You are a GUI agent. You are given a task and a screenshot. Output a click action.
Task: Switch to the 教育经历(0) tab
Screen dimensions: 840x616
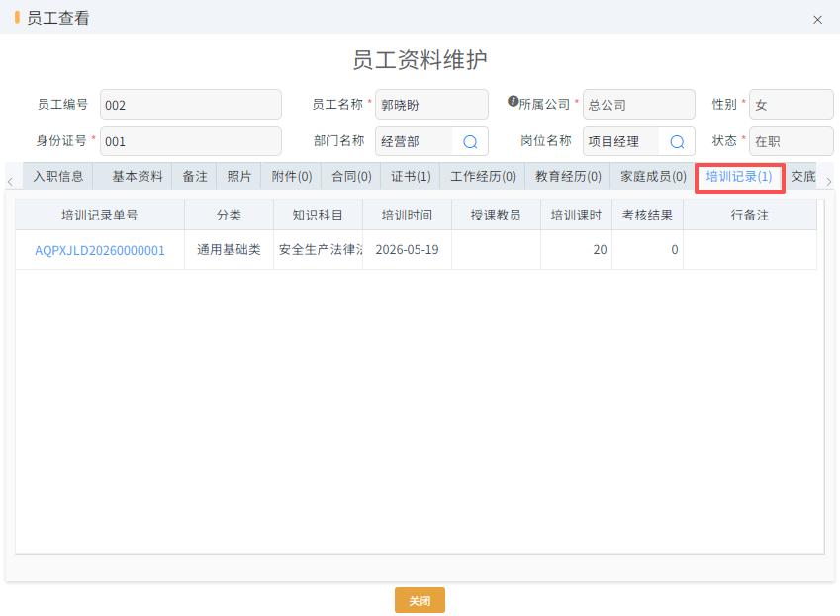tap(568, 176)
